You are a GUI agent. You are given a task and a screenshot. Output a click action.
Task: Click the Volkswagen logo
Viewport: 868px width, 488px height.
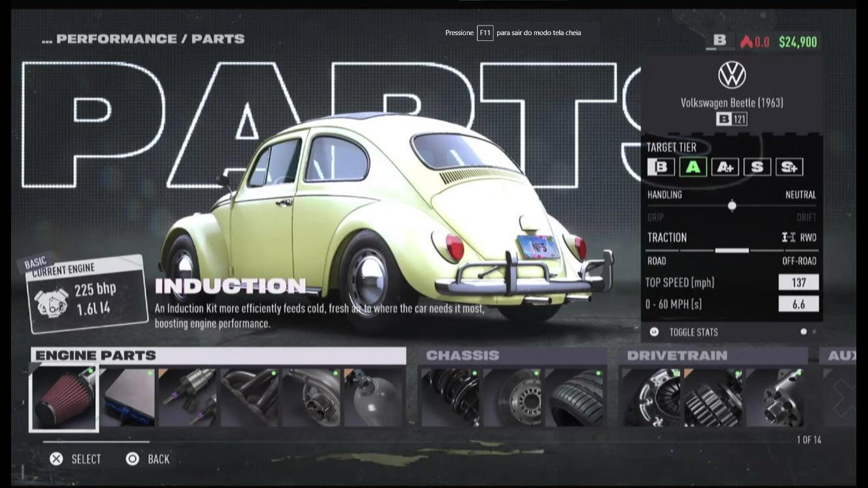tap(731, 75)
